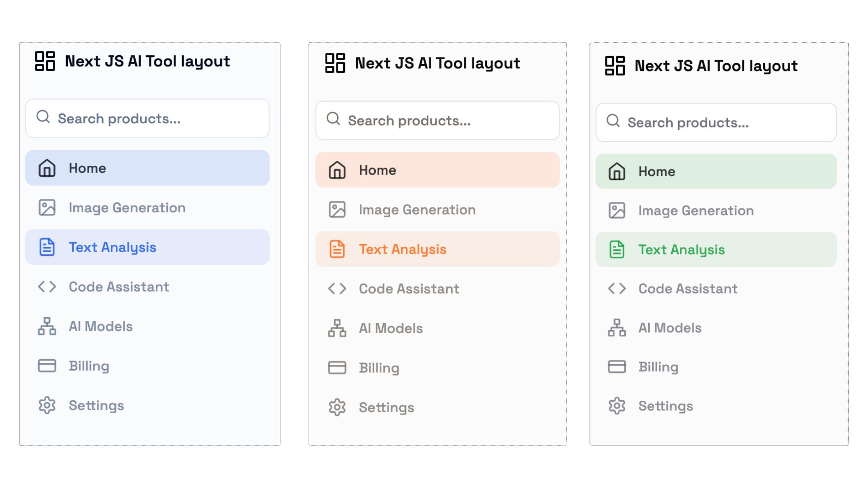Click the Settings gear icon in the green sidebar
868x488 pixels.
(617, 406)
